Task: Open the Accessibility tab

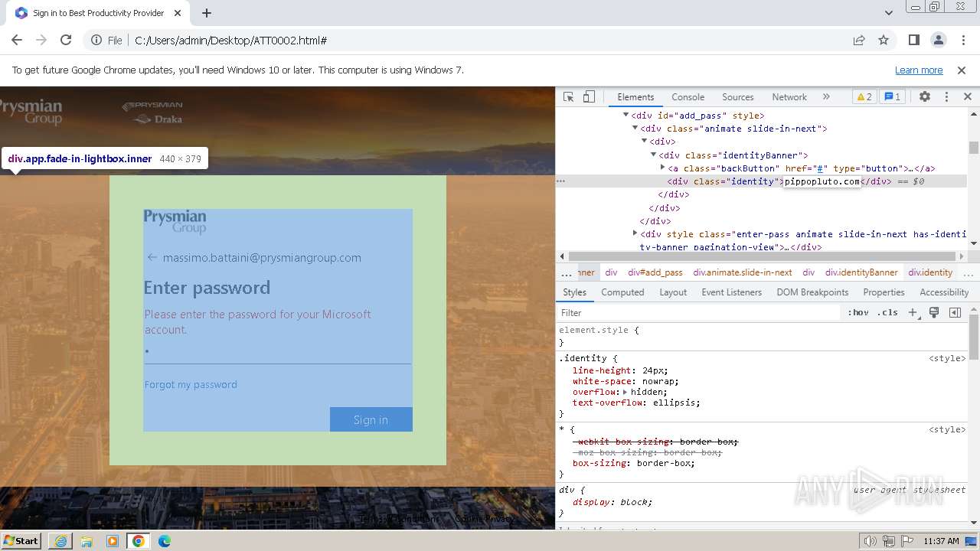Action: pyautogui.click(x=944, y=292)
